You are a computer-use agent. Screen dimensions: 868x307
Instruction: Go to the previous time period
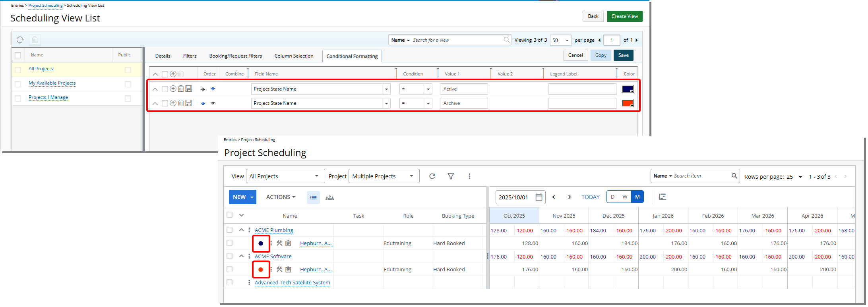click(554, 197)
